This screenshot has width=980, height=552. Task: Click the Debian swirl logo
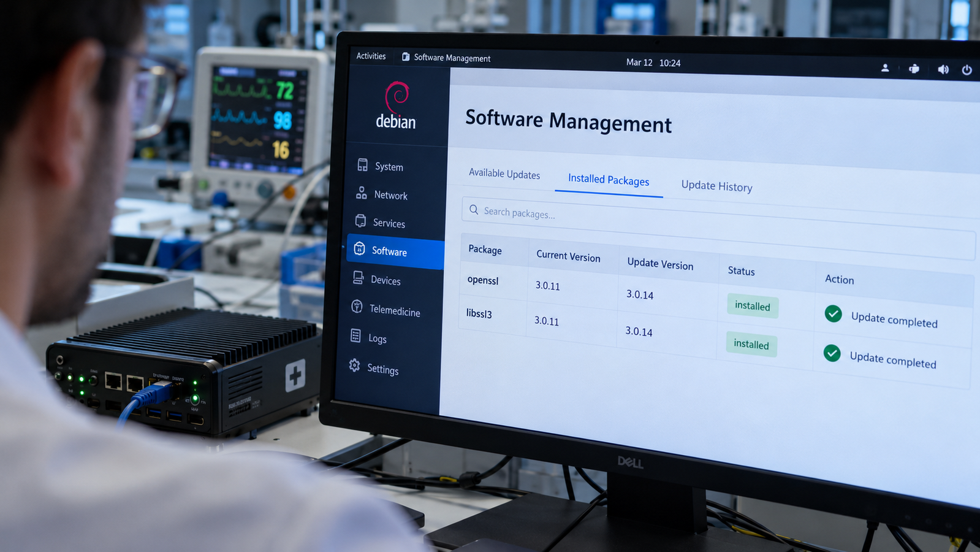pos(397,97)
